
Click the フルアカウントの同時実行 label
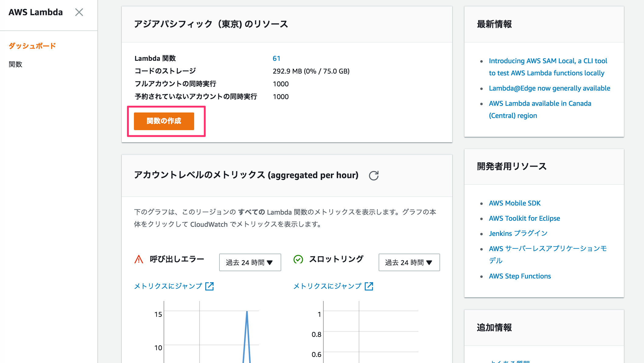pyautogui.click(x=175, y=84)
